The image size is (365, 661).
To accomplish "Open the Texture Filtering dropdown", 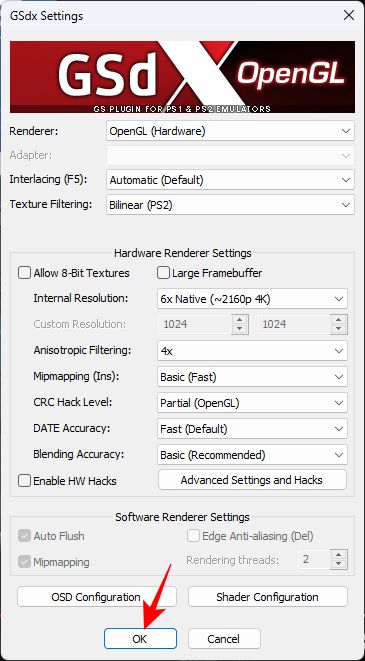I will [x=230, y=205].
